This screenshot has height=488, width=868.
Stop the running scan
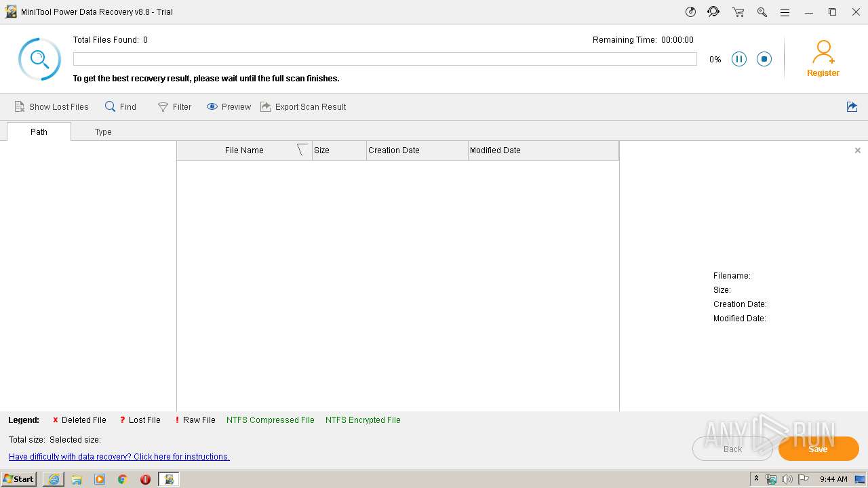764,59
